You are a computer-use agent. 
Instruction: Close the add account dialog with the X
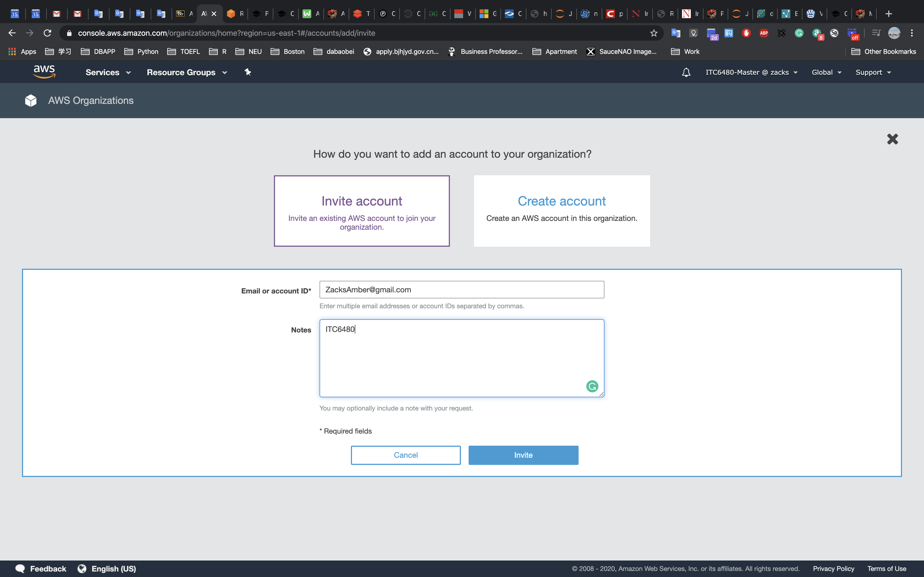click(892, 139)
